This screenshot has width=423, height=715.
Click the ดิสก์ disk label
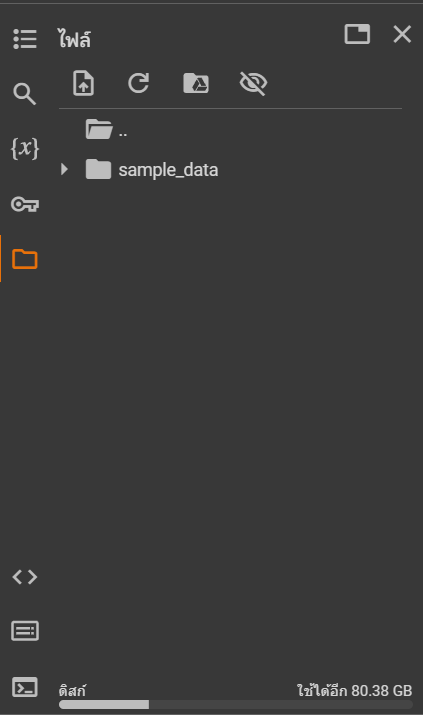click(x=72, y=690)
